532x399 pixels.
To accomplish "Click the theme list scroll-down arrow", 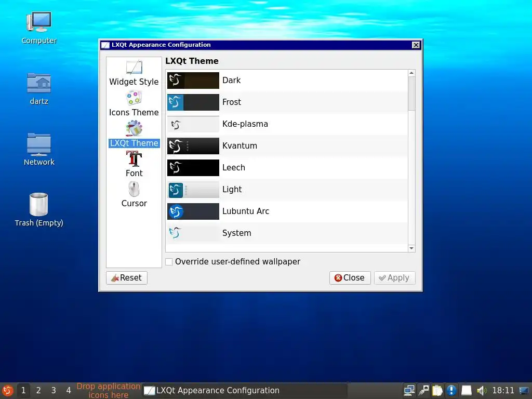I will click(411, 248).
